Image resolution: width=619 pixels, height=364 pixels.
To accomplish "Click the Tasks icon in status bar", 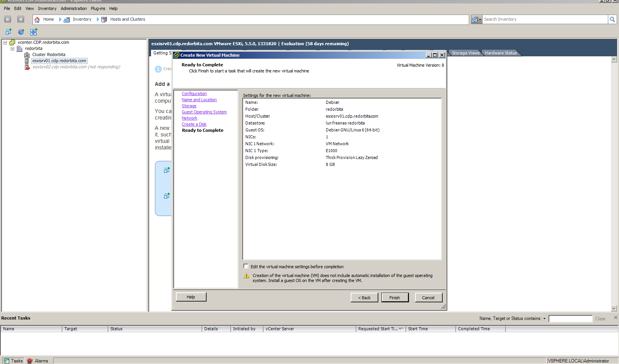I will click(6, 361).
